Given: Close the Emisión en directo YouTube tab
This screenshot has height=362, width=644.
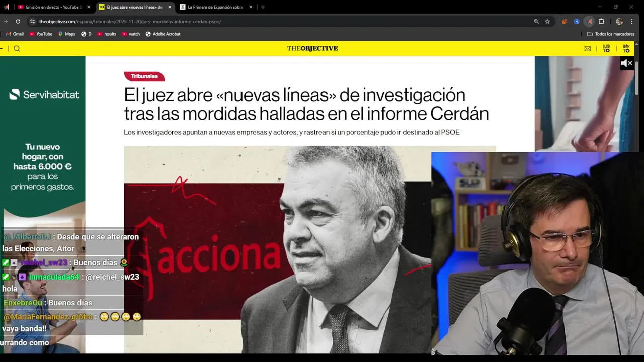Looking at the screenshot, I should [x=89, y=7].
